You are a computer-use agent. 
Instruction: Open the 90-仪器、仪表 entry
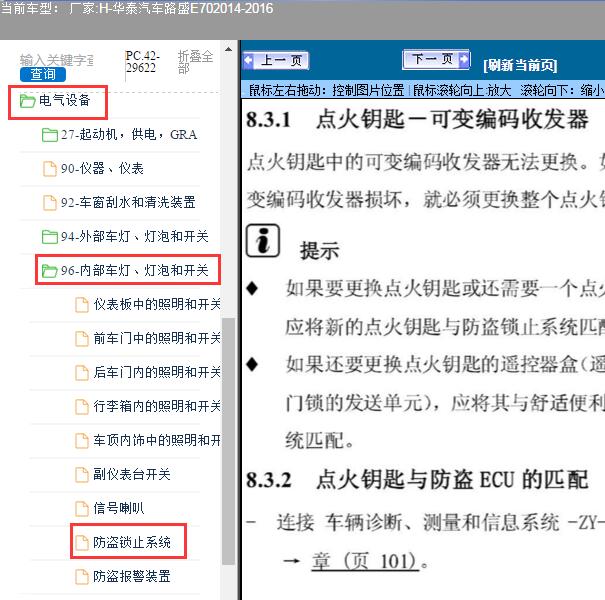click(x=102, y=169)
